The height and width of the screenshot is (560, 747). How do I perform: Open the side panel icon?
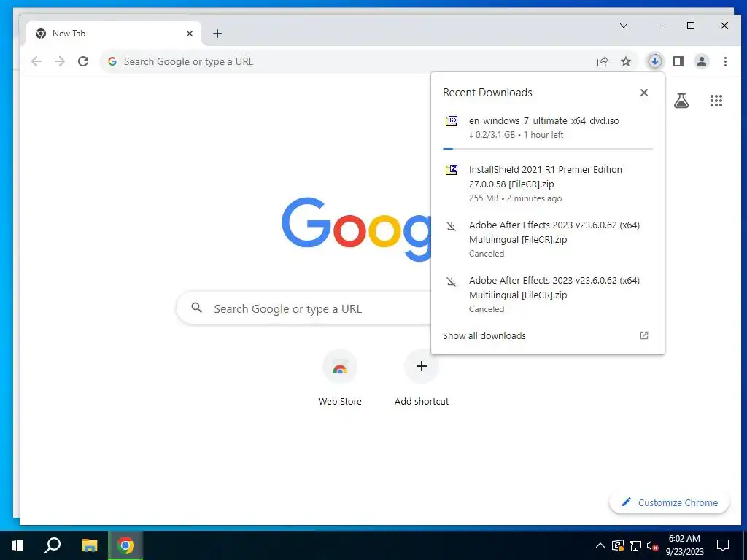[x=678, y=61]
